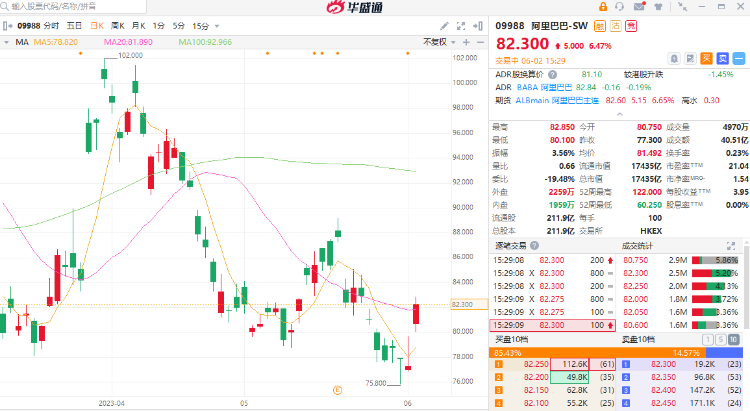This screenshot has height=411, width=750.
Task: Select the 15分 chart interval
Action: (x=200, y=26)
